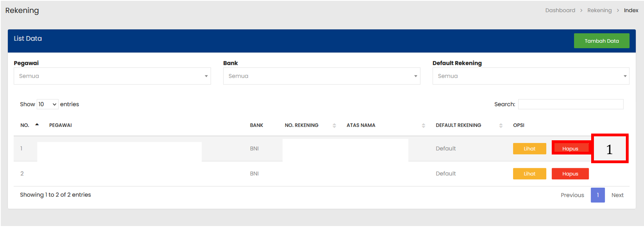
Task: Click the PEGAWAI column header
Action: pos(60,125)
